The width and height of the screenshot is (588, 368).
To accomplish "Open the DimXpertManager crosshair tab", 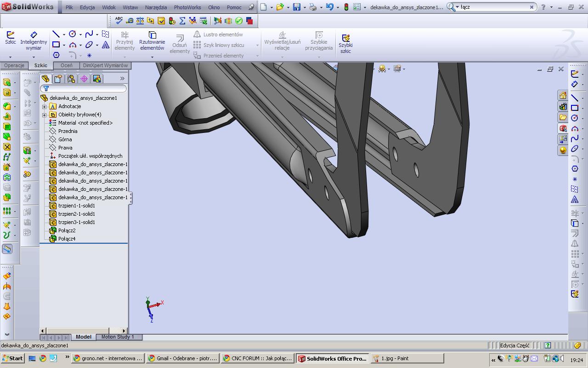I will coord(84,79).
